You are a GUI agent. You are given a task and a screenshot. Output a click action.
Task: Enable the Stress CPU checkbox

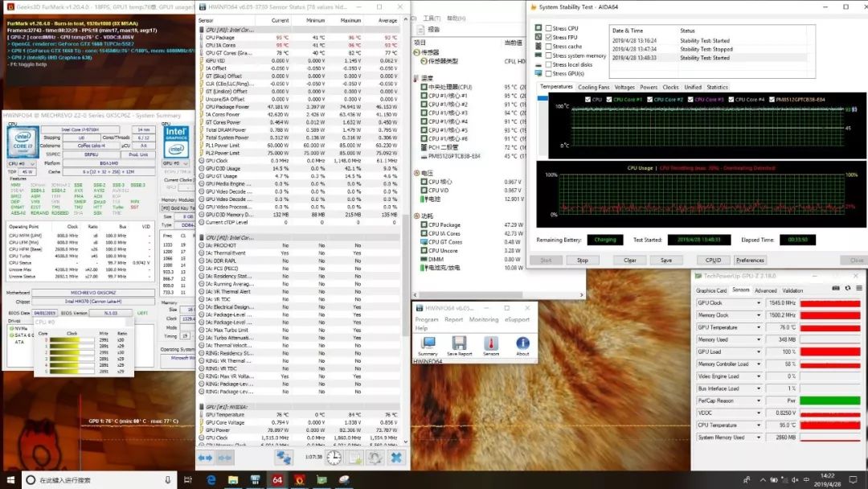coord(549,28)
